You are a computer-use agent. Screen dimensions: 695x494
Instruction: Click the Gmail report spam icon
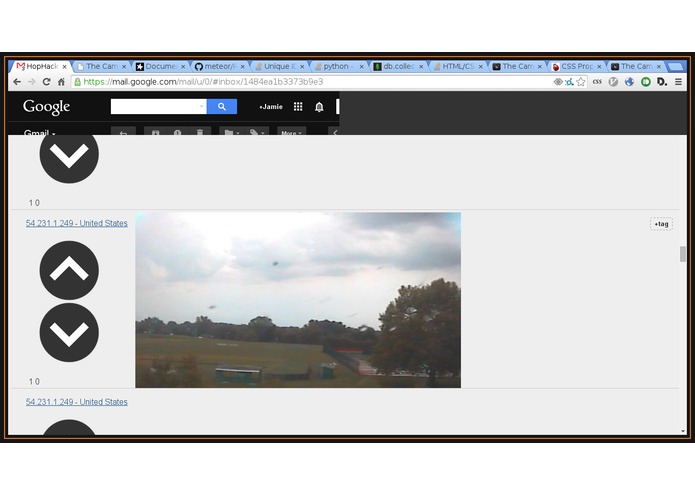tap(177, 132)
